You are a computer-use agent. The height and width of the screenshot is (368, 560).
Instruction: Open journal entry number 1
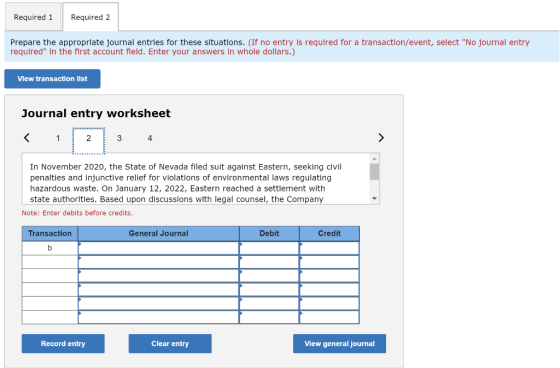[58, 138]
